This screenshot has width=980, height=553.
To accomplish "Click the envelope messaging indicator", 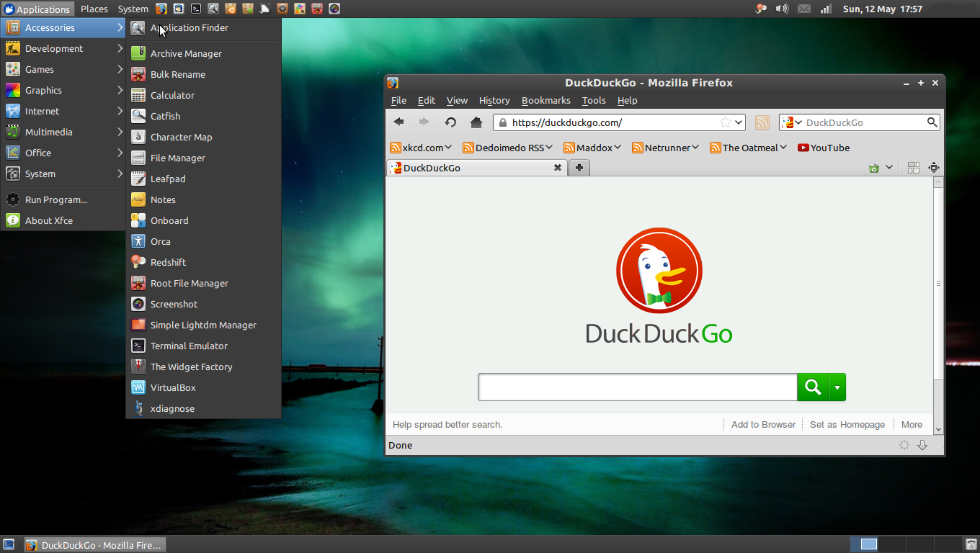I will point(804,9).
